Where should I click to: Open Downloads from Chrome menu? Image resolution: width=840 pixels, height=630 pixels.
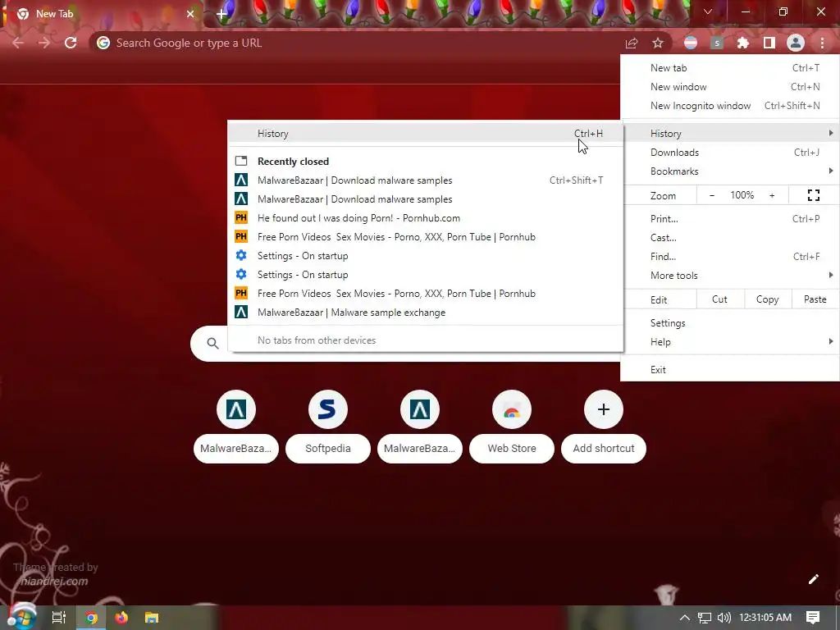730,153
